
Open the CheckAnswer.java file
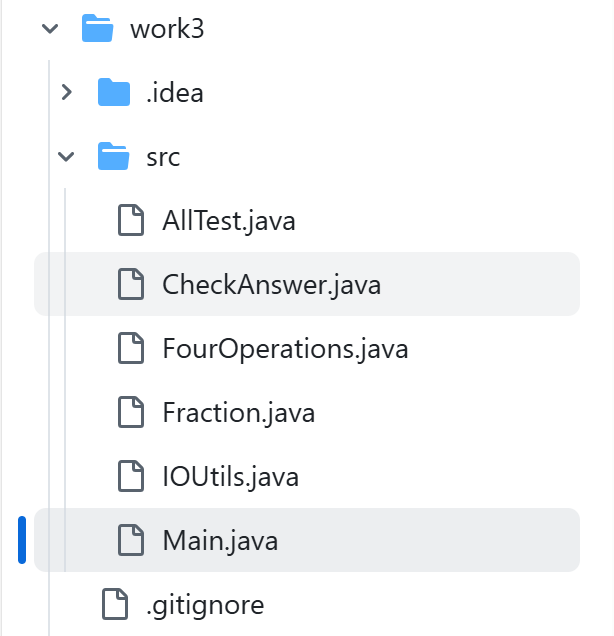pos(271,285)
